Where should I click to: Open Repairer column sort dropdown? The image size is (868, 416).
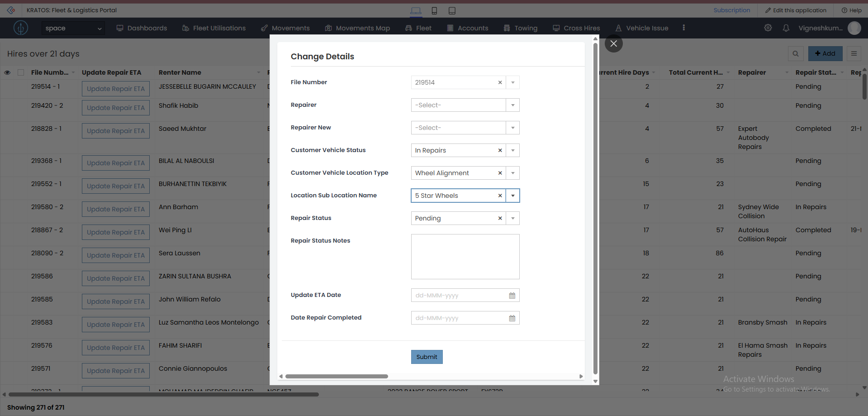tap(787, 72)
